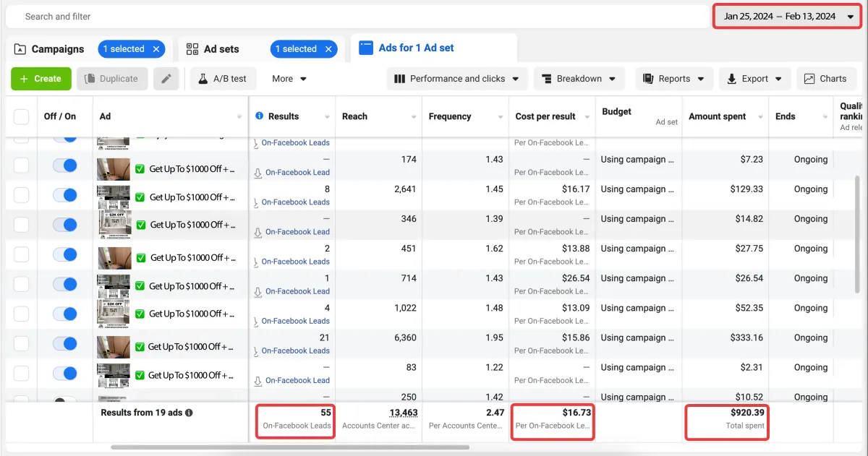Image resolution: width=868 pixels, height=456 pixels.
Task: Open the Charts view
Action: (825, 79)
